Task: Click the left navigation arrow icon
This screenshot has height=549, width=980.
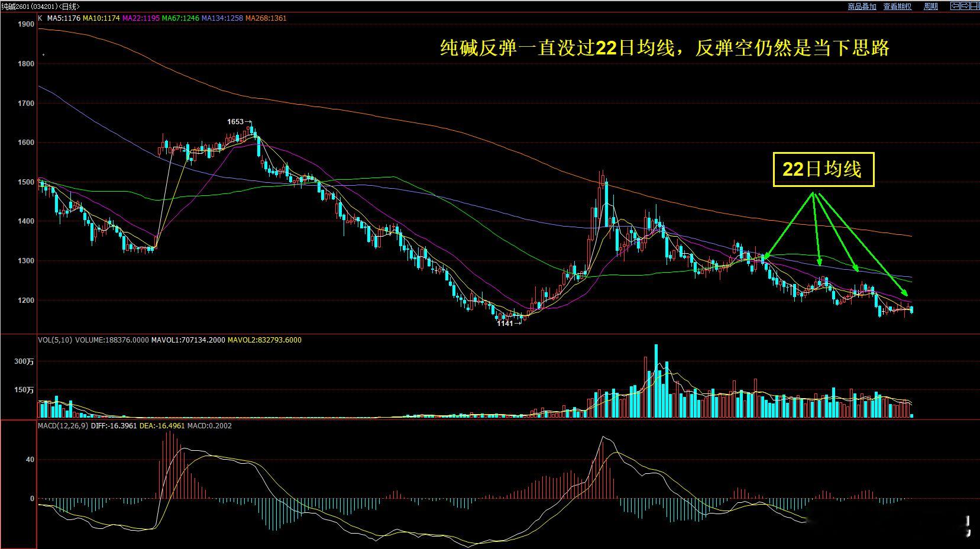Action: click(x=955, y=6)
